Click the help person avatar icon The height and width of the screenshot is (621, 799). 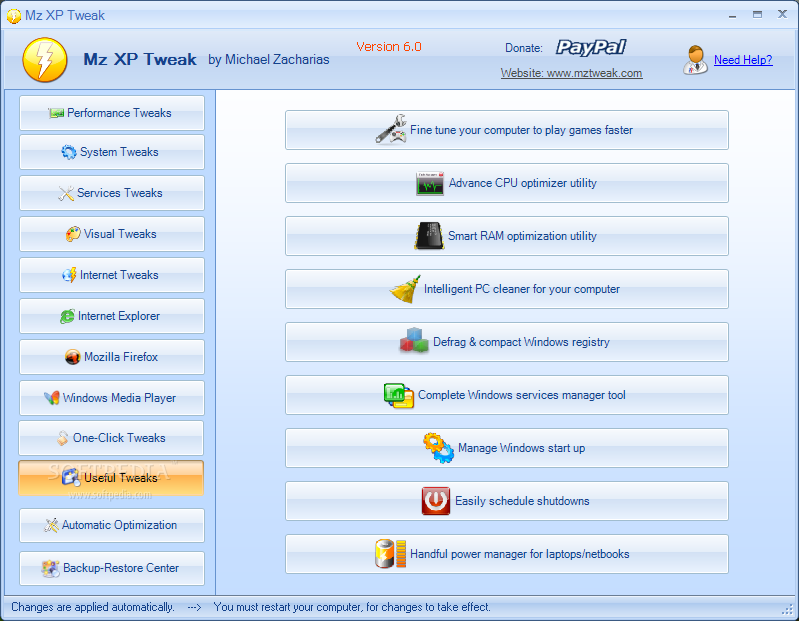[696, 60]
